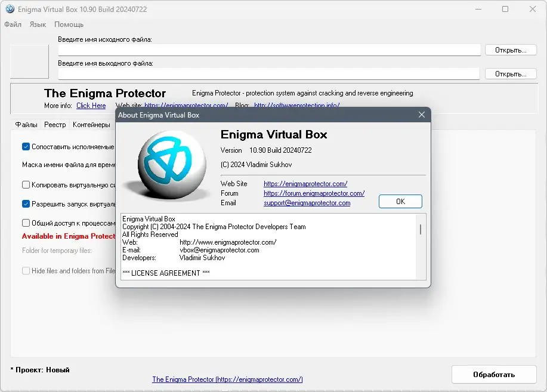Click the output file name input field

[269, 73]
